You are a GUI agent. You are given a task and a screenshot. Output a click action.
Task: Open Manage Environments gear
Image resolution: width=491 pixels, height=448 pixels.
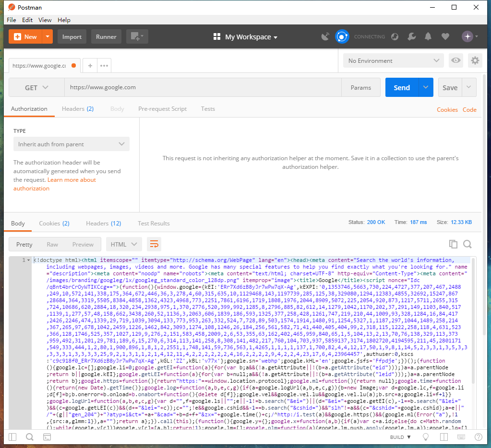coord(475,60)
